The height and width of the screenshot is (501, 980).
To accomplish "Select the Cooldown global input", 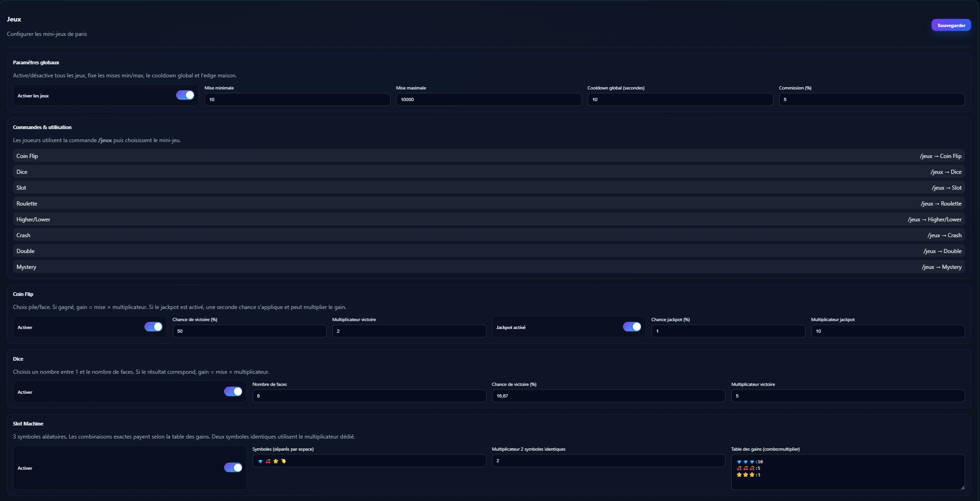I will (x=680, y=100).
